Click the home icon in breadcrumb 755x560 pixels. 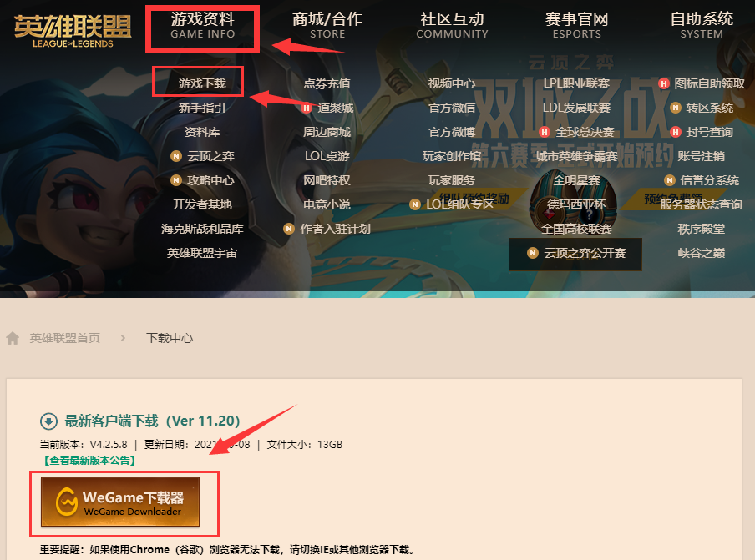pyautogui.click(x=13, y=338)
